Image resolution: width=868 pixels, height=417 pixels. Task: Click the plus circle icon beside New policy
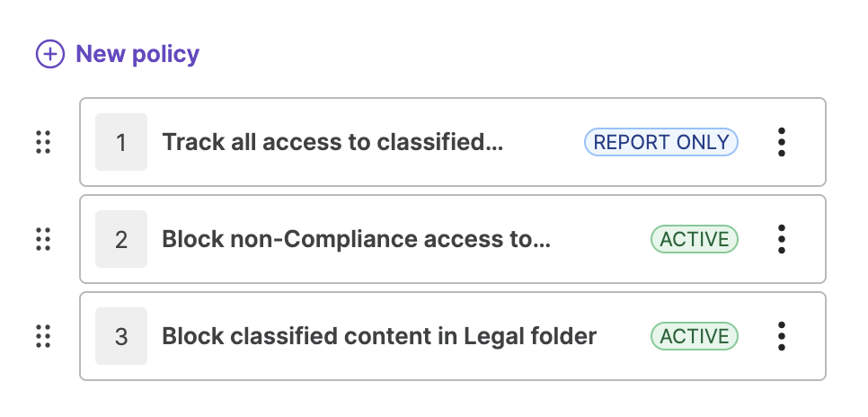coord(49,54)
